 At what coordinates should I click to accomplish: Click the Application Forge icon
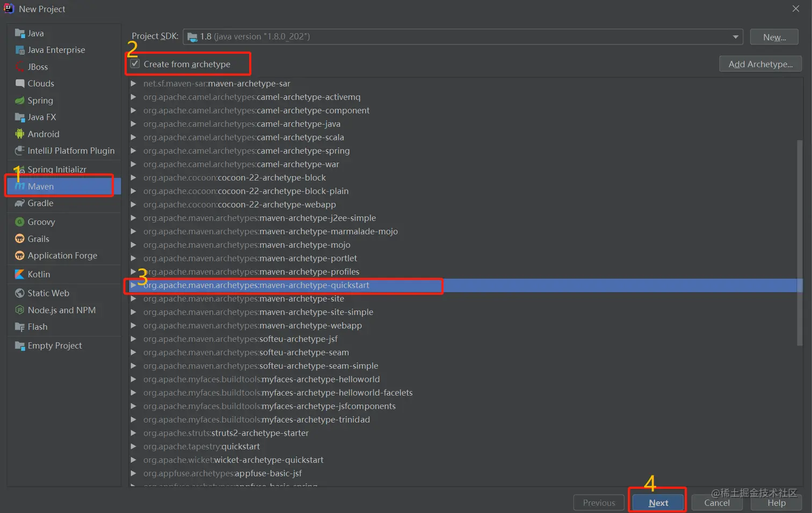[x=20, y=255]
